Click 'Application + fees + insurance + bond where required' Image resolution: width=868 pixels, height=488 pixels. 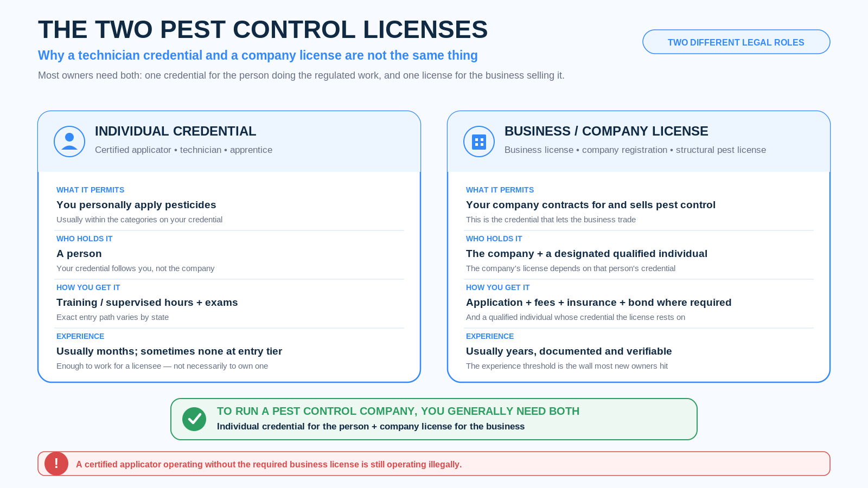(598, 303)
